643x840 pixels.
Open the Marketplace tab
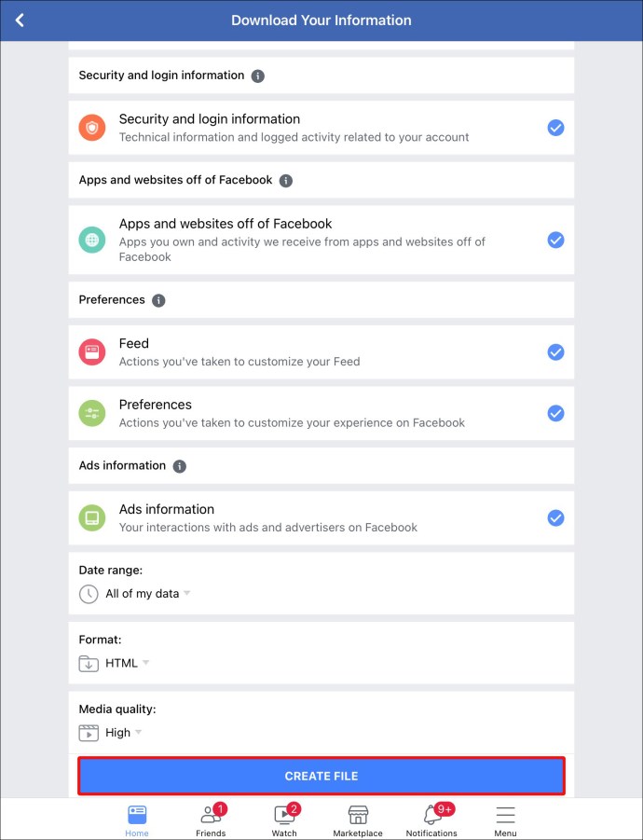(x=358, y=819)
